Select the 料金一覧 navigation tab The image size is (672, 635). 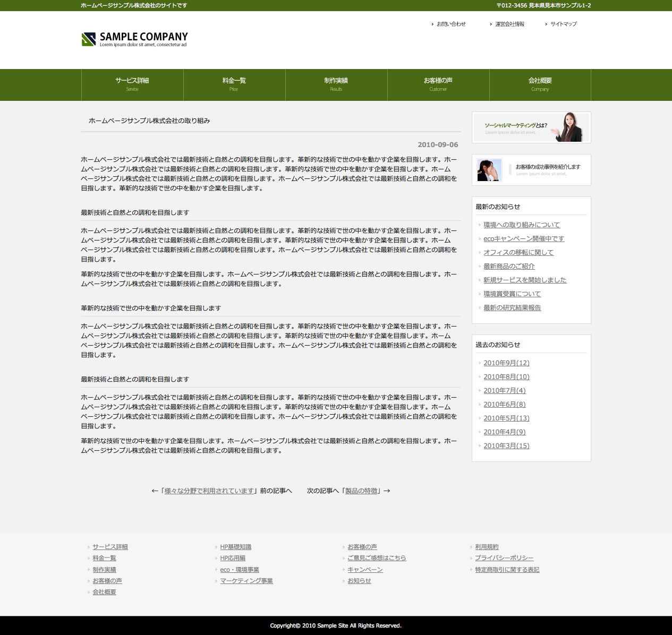point(234,84)
